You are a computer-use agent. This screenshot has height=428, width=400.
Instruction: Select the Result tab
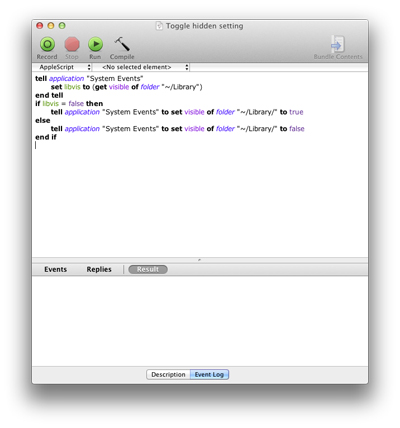(x=148, y=269)
